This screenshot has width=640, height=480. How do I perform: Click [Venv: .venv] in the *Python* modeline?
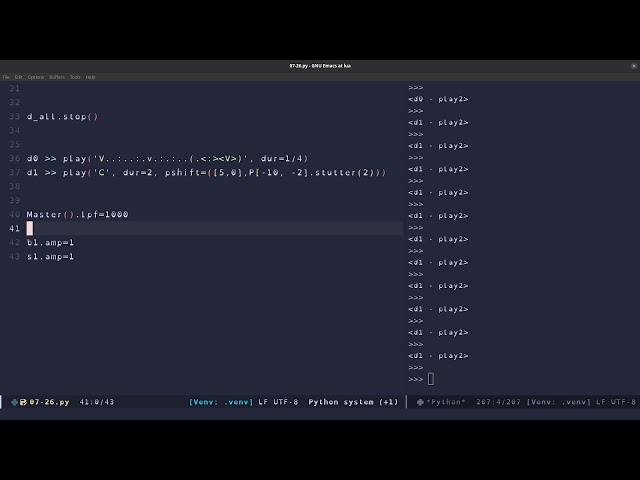coord(559,402)
